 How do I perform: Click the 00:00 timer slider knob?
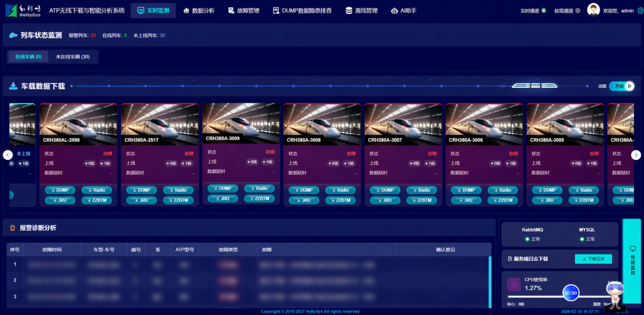click(x=571, y=293)
